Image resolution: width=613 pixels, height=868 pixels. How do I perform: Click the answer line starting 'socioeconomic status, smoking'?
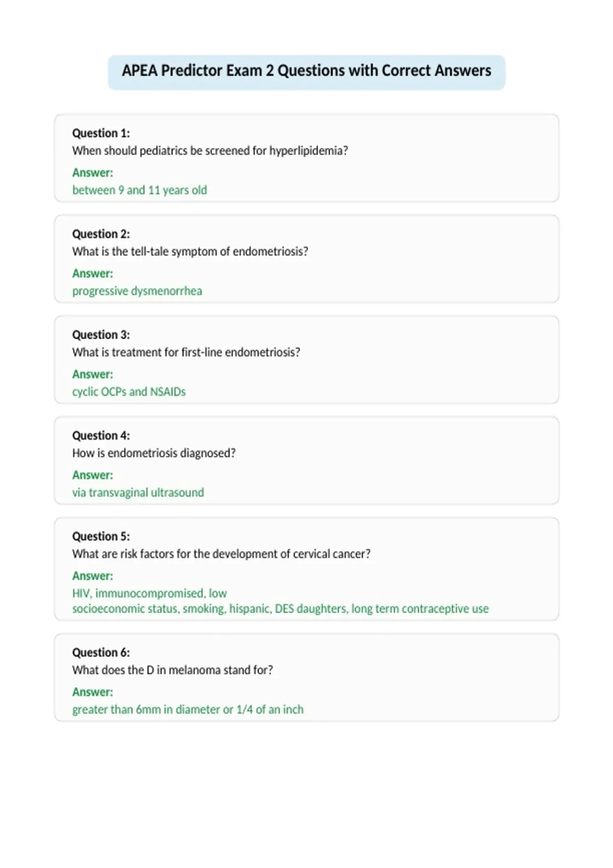click(280, 609)
